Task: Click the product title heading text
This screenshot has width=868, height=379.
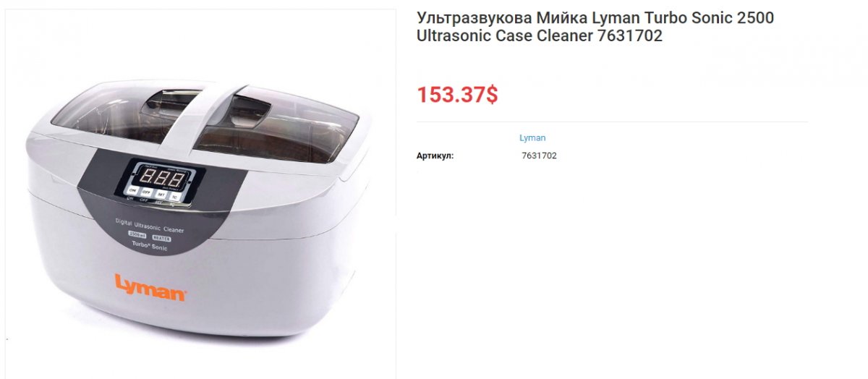Action: coord(595,27)
